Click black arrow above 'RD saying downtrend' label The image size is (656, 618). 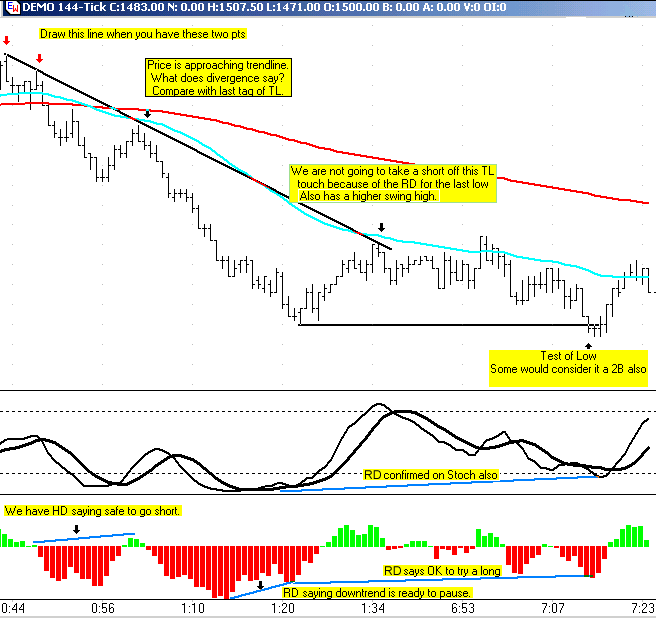260,584
